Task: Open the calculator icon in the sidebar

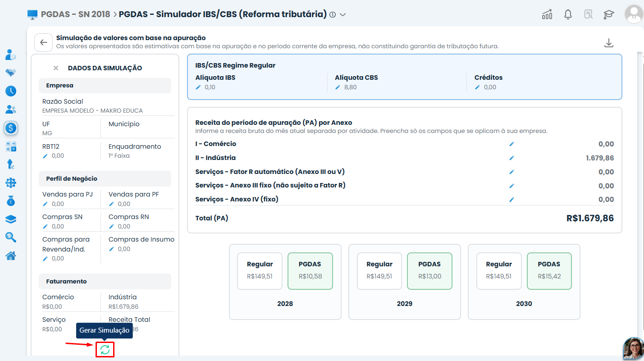Action: 11,146
